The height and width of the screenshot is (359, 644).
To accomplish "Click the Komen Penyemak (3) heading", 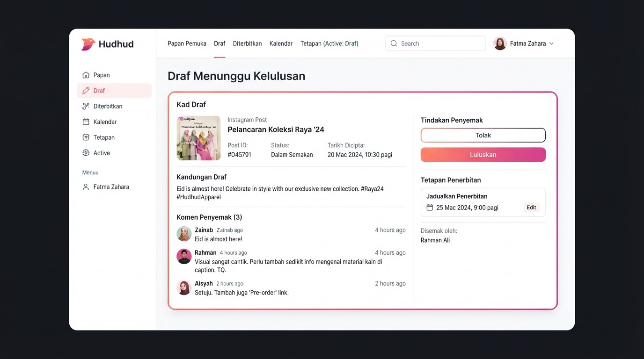I will [209, 217].
